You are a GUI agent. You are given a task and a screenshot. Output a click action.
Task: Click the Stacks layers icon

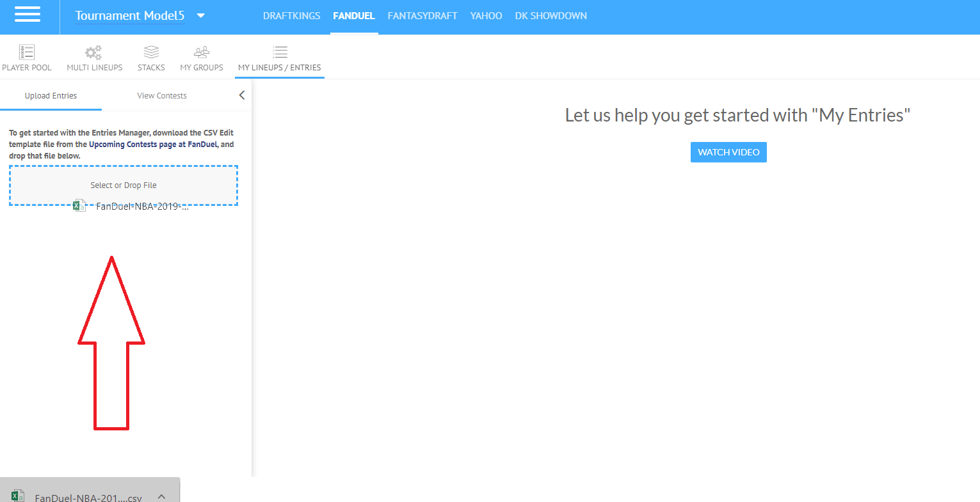click(x=151, y=52)
